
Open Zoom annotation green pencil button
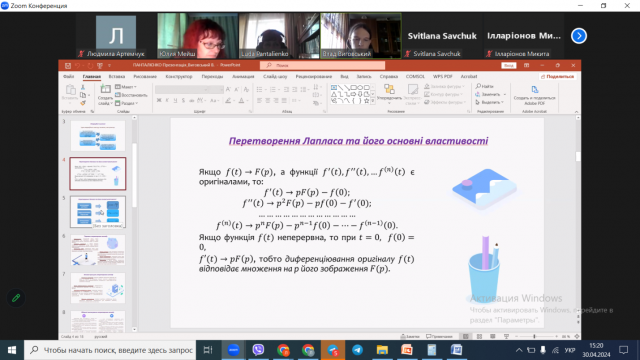tap(16, 298)
